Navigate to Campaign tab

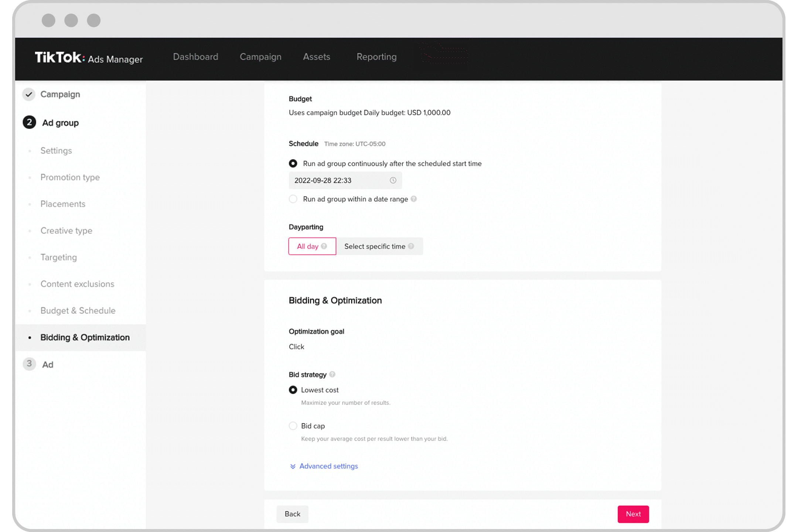260,57
